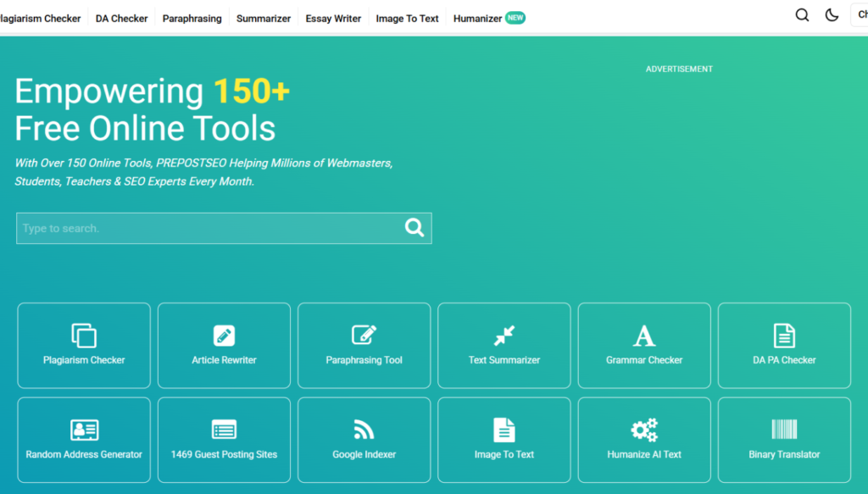Viewport: 868px width, 494px height.
Task: Click the 'Grammar Checker' card label
Action: (x=644, y=360)
